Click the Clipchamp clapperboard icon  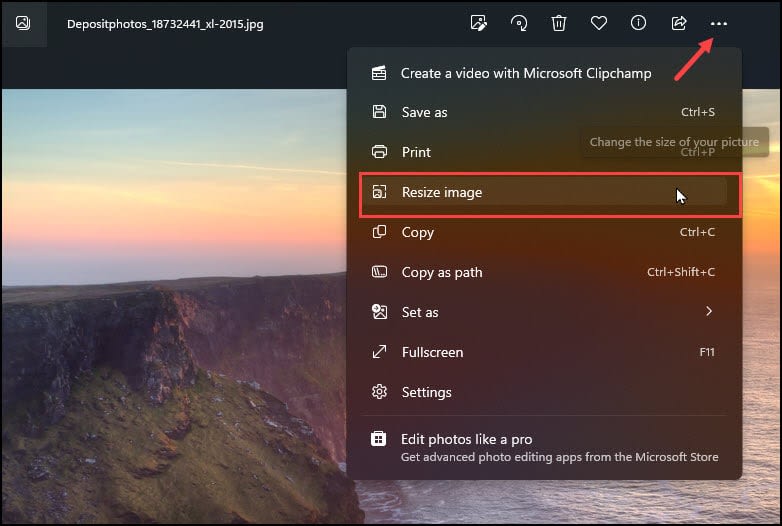379,73
